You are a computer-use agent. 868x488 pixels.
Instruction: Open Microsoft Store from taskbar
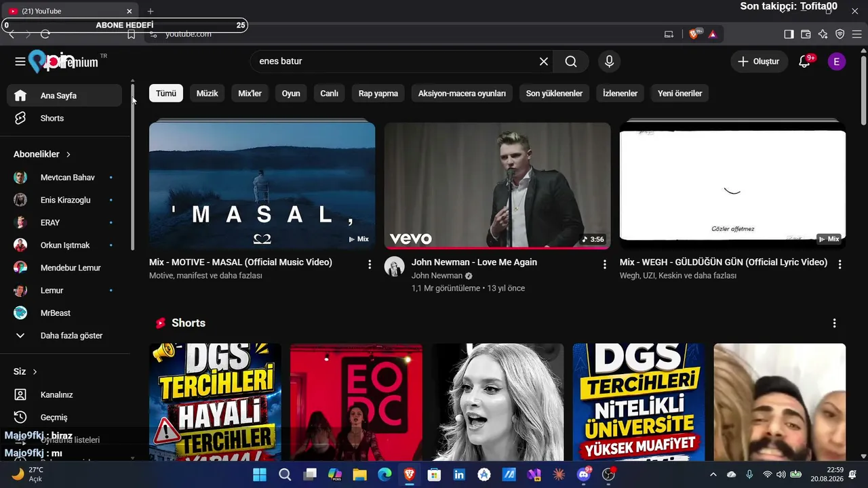coord(434,474)
